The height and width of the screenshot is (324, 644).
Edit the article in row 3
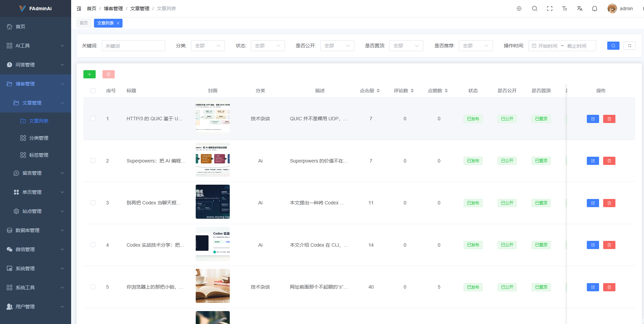pos(593,203)
